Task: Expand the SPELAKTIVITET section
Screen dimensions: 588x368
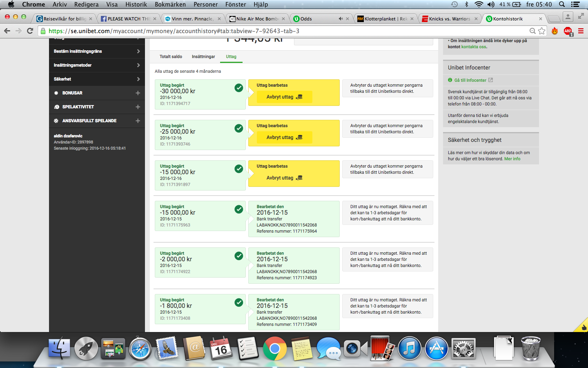Action: coord(97,107)
